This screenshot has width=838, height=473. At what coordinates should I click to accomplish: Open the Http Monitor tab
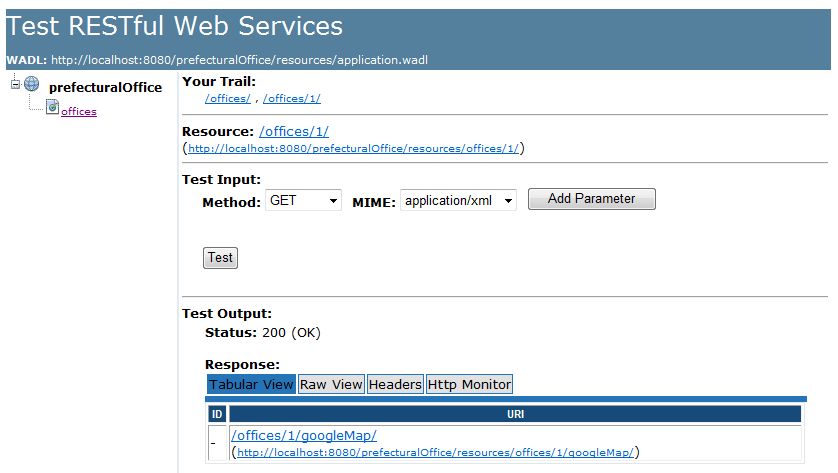[x=469, y=384]
